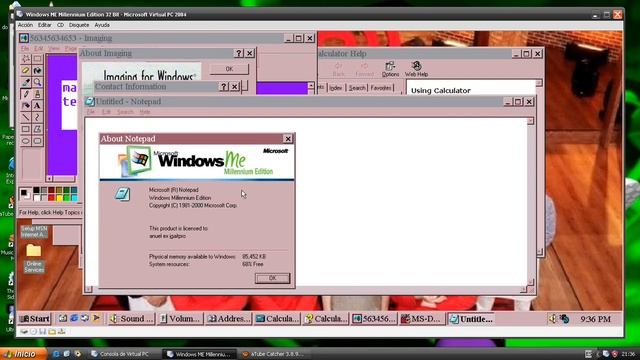Screen dimensions: 640x360
Task: Click the '?' help button in About Imaging
Action: [239, 53]
